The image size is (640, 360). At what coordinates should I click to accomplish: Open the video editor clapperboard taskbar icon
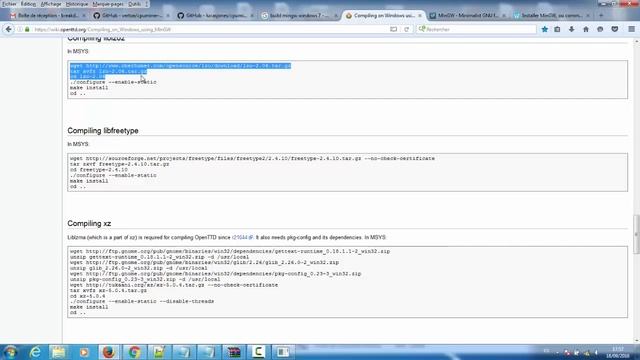click(x=234, y=352)
